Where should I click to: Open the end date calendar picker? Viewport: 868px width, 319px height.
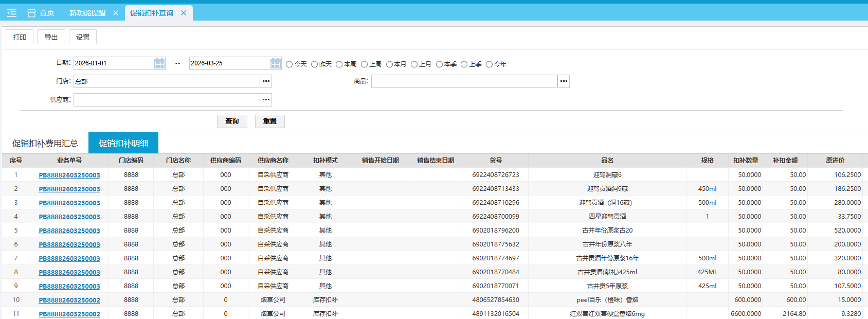coord(276,63)
